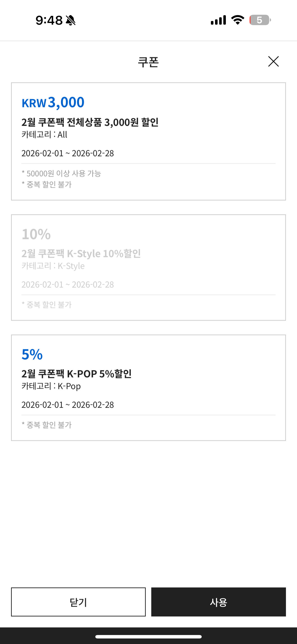Tap the Wi-Fi status icon
The image size is (297, 644).
coord(238,20)
